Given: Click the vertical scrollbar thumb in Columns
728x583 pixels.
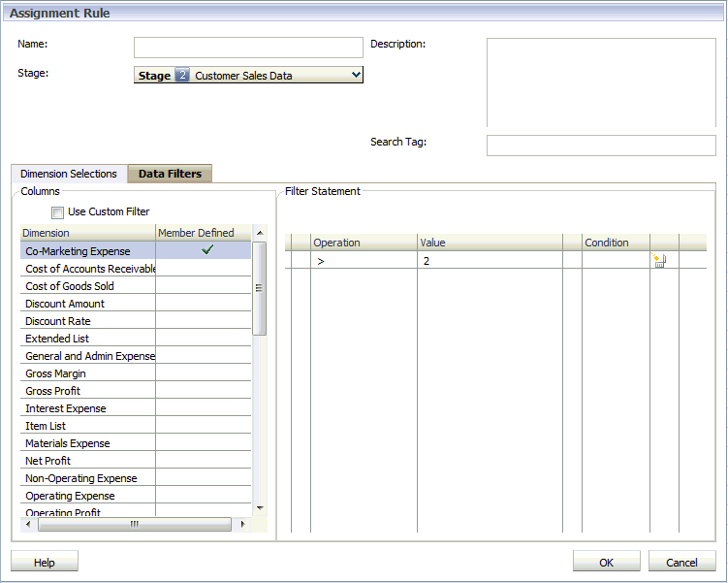Looking at the screenshot, I should 260,288.
